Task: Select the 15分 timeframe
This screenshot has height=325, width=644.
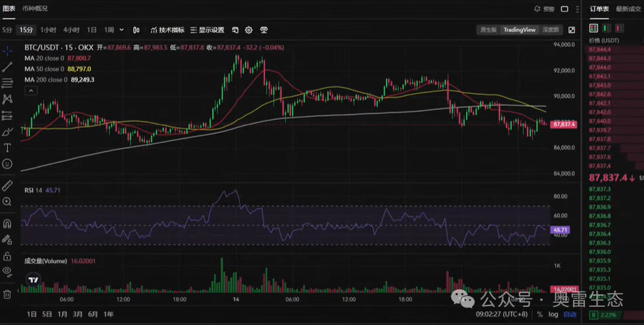Action: [26, 30]
